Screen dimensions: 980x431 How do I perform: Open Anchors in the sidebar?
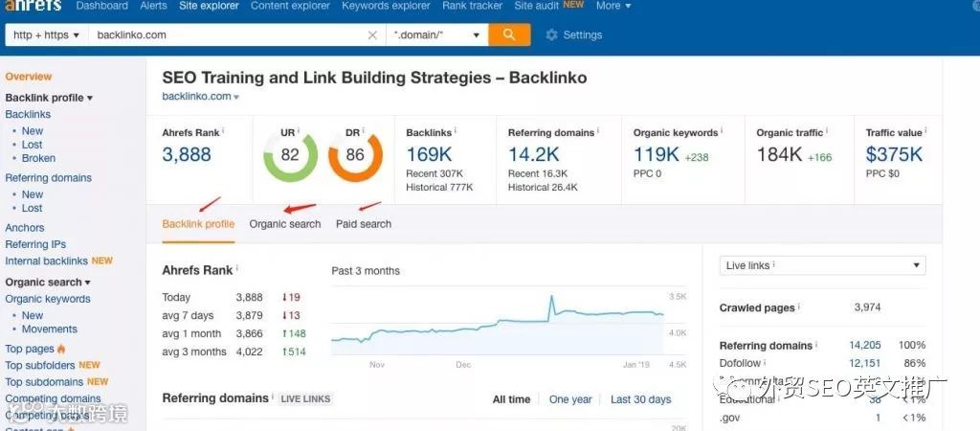[x=24, y=228]
